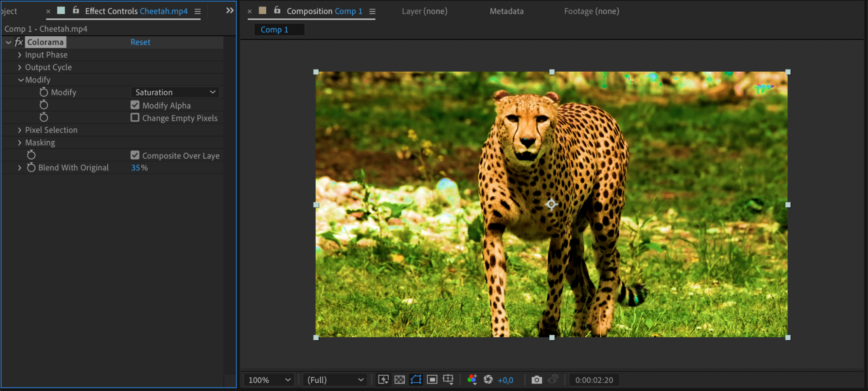Click the Blend With Original 35% value
This screenshot has height=391, width=868.
(x=136, y=168)
